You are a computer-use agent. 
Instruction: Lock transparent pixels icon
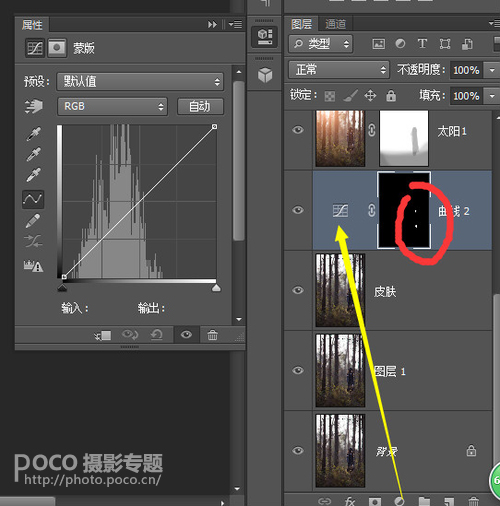pos(330,96)
